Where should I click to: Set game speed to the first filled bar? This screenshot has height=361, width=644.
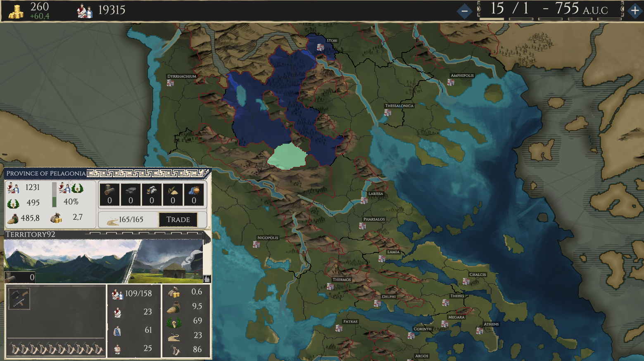pyautogui.click(x=491, y=19)
